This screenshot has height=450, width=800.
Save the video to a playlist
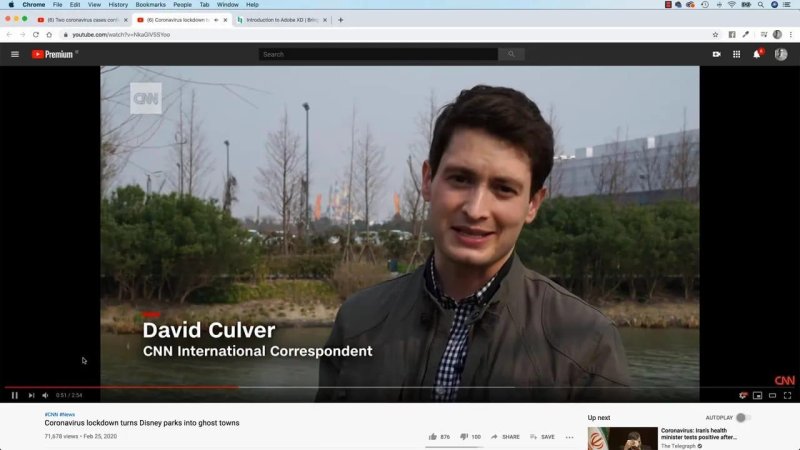[x=542, y=437]
